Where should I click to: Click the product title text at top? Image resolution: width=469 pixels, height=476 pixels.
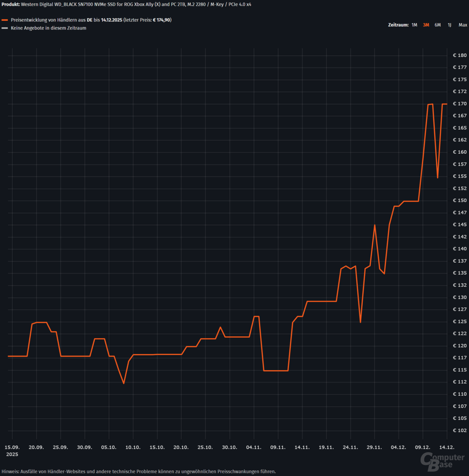click(x=126, y=4)
